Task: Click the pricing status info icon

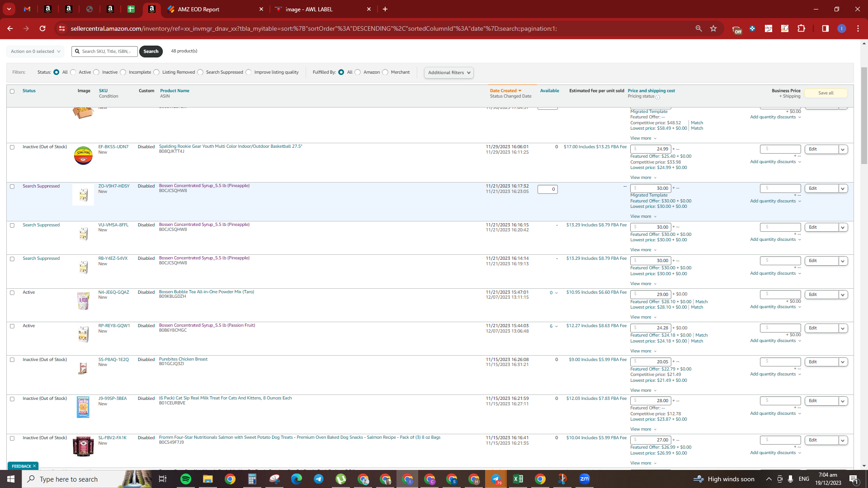Action: click(x=658, y=97)
